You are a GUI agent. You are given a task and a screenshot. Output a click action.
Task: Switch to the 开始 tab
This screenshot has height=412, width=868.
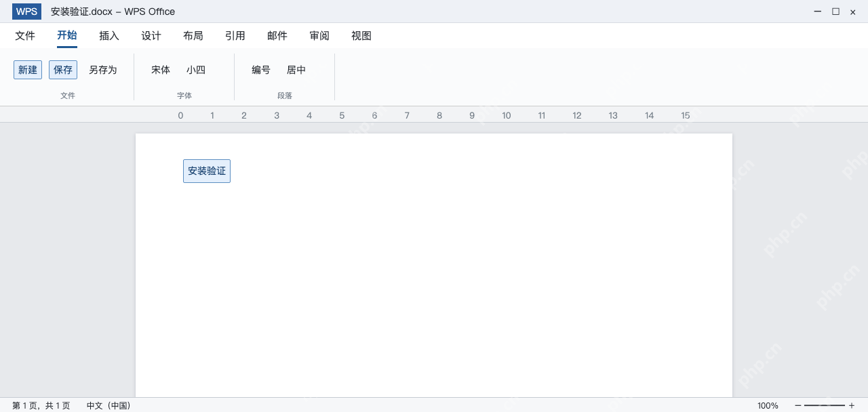pyautogui.click(x=67, y=36)
